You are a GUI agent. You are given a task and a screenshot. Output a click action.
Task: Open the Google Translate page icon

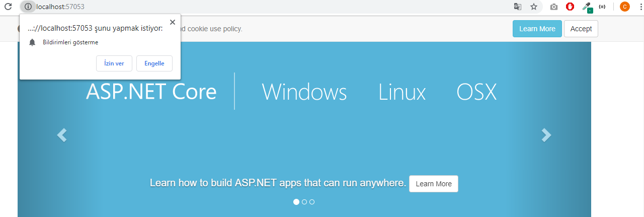click(518, 7)
